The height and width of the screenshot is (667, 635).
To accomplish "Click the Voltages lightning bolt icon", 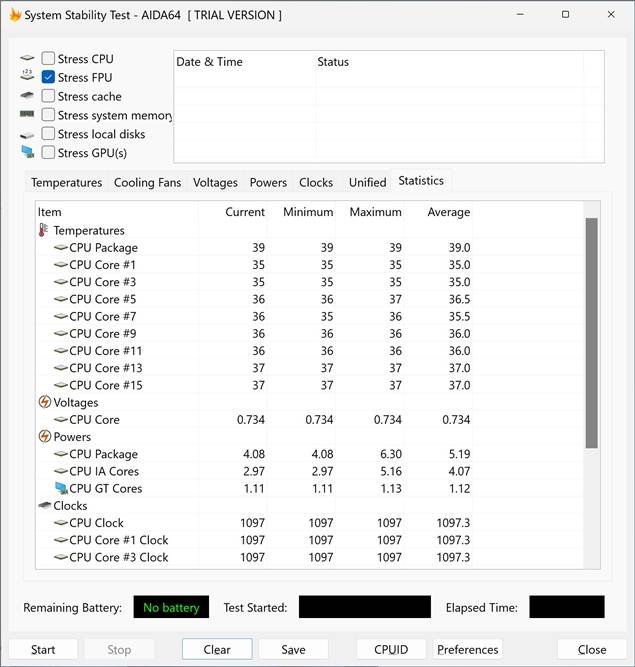I will [x=44, y=402].
